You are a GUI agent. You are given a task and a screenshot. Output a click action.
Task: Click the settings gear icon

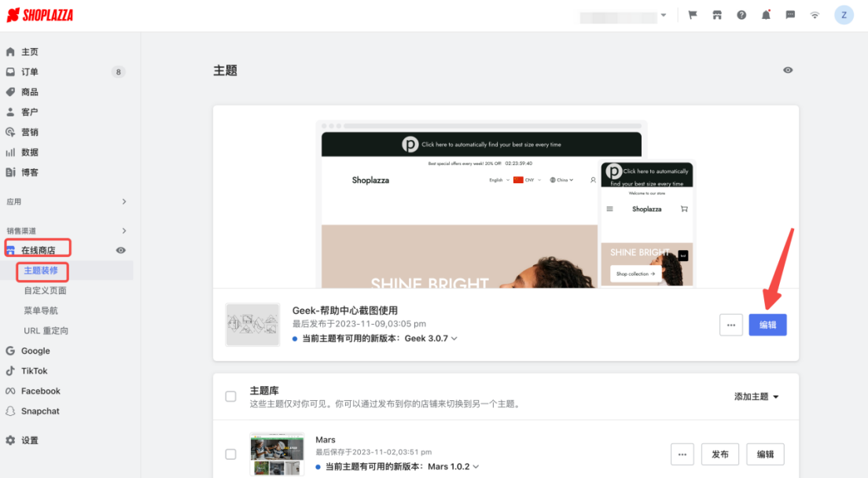[10, 440]
